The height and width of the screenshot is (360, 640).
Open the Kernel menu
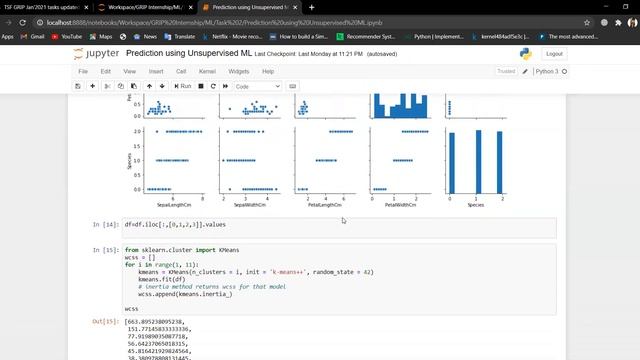207,71
